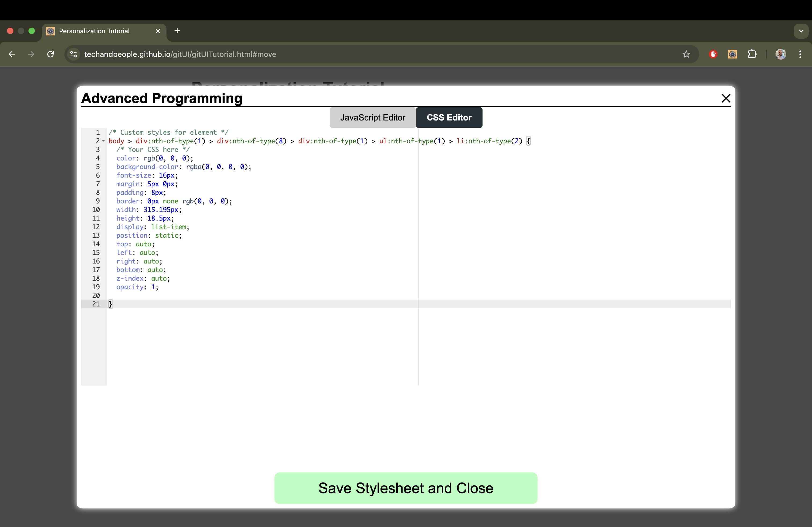Close the Advanced Programming dialog
812x527 pixels.
tap(726, 98)
